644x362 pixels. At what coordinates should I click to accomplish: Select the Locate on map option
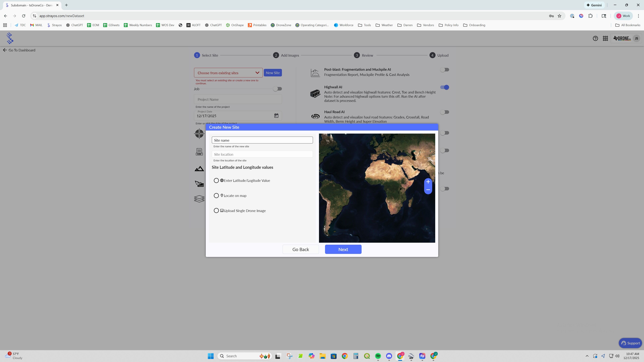[x=216, y=196]
